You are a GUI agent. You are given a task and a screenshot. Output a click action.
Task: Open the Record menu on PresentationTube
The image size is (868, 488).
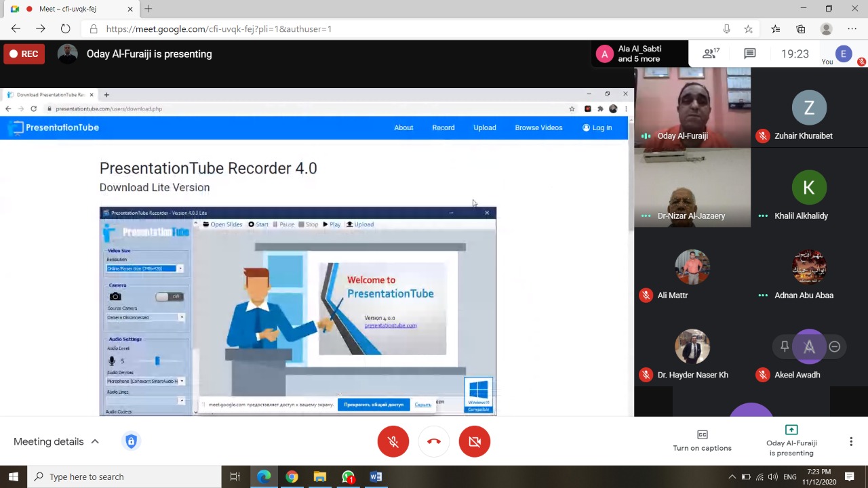(443, 127)
